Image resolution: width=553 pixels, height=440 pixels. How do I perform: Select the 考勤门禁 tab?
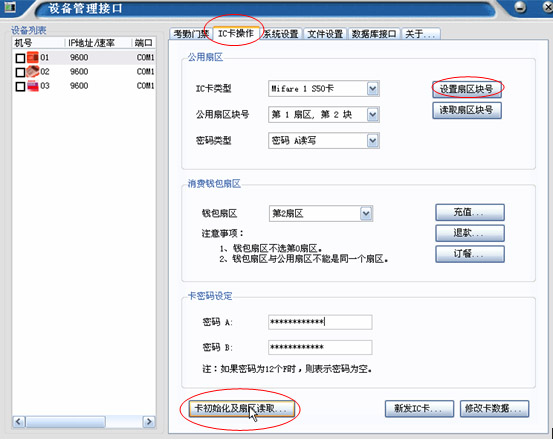pyautogui.click(x=191, y=34)
